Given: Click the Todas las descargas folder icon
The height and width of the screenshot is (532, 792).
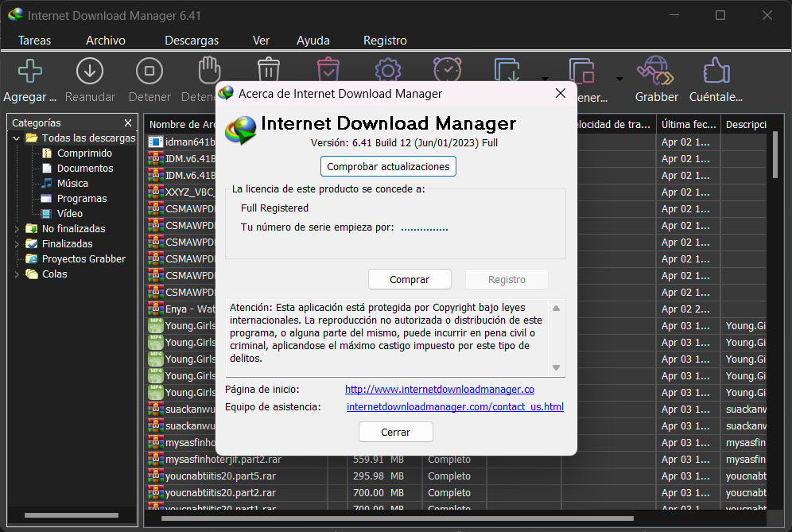Looking at the screenshot, I should point(32,138).
